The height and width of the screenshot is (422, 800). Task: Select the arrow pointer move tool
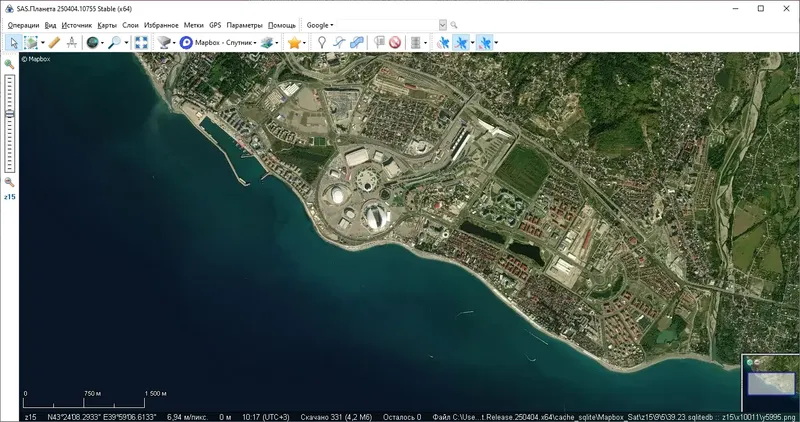(x=13, y=43)
